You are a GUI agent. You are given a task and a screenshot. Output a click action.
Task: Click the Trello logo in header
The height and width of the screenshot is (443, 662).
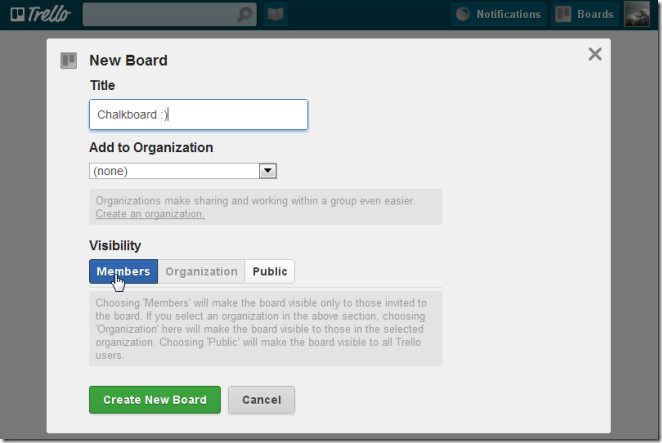tap(41, 14)
